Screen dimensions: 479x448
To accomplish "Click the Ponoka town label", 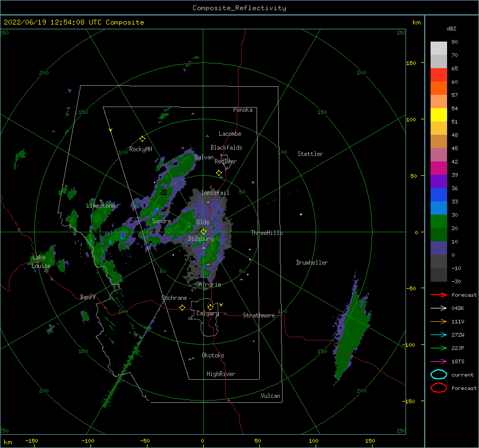I will coord(243,110).
